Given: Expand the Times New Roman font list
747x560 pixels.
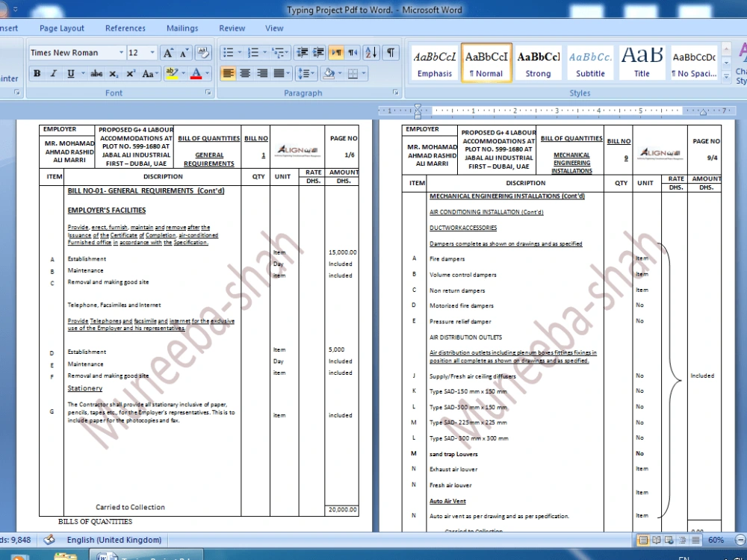Looking at the screenshot, I should [120, 52].
